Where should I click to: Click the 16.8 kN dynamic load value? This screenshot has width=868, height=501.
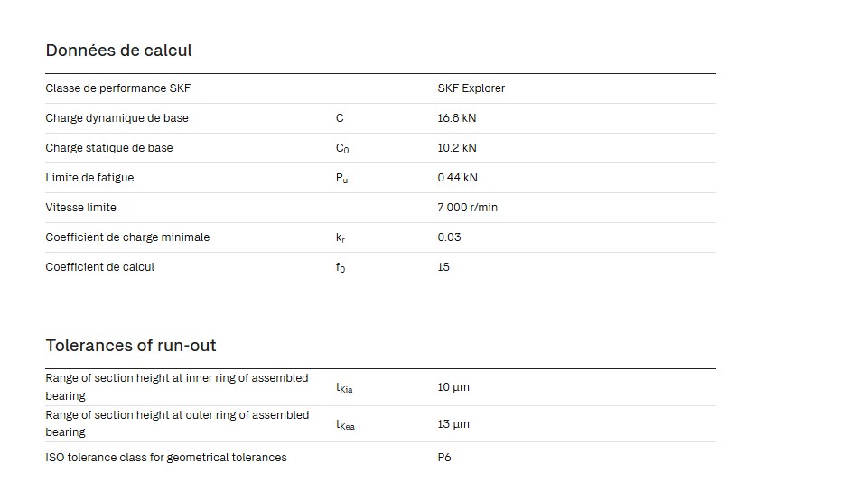coord(457,118)
